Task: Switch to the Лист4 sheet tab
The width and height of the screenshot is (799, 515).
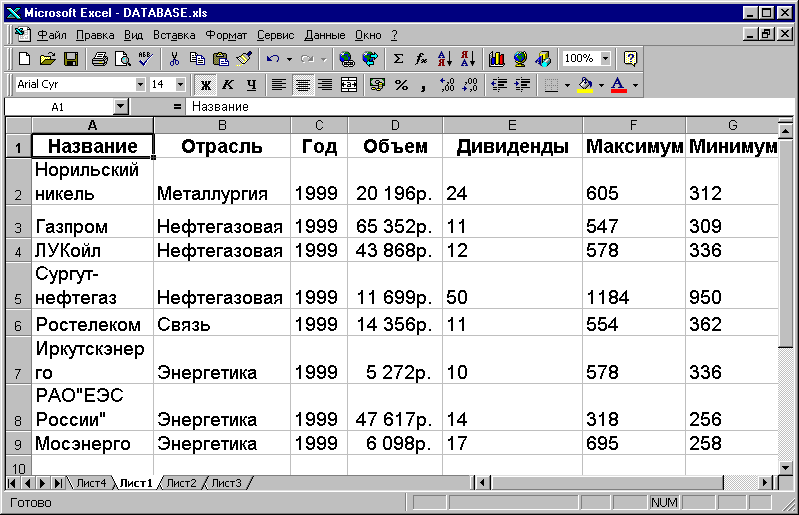Action: point(91,483)
